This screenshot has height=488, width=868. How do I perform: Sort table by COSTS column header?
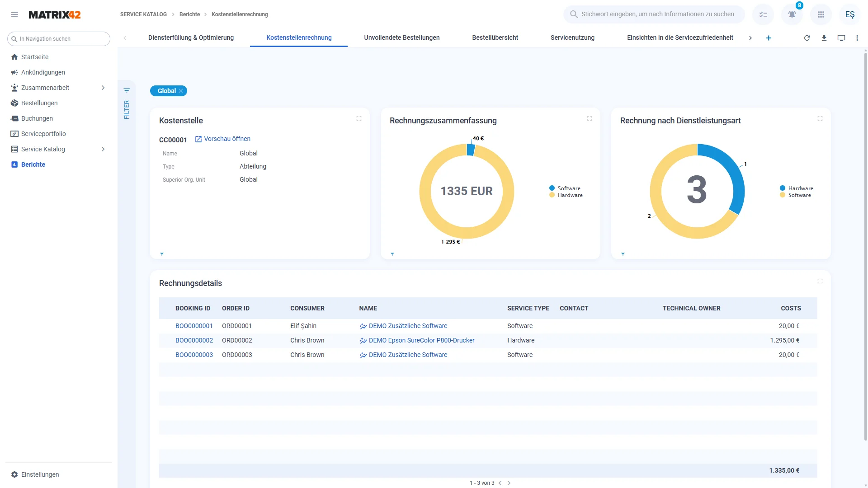pos(791,308)
